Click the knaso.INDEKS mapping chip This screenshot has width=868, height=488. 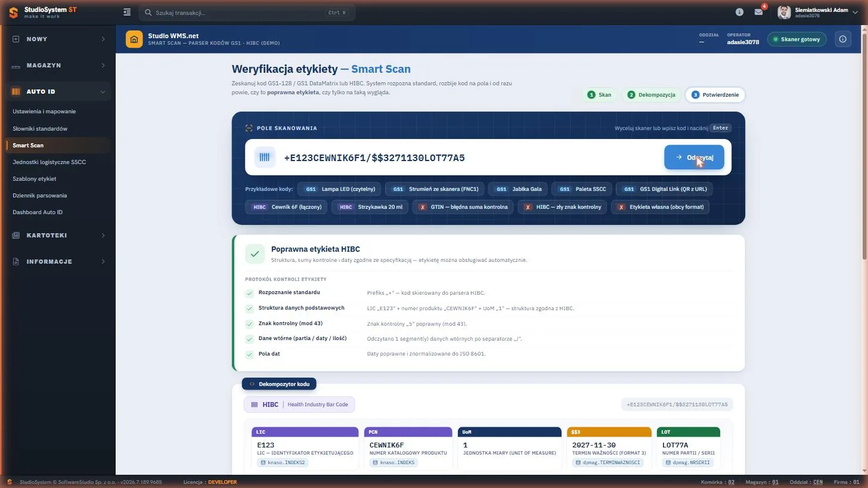pyautogui.click(x=393, y=462)
